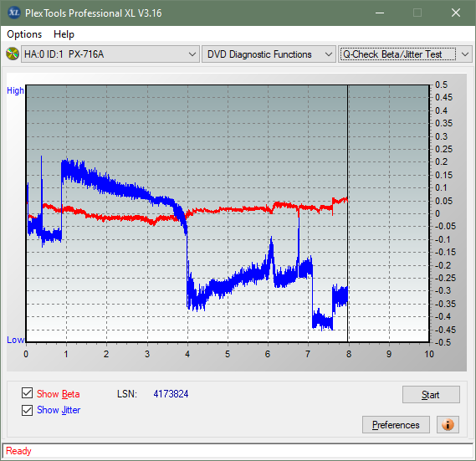The image size is (476, 461).
Task: Expand the Q-Check Beta/Jitter Test dropdown
Action: pos(405,54)
